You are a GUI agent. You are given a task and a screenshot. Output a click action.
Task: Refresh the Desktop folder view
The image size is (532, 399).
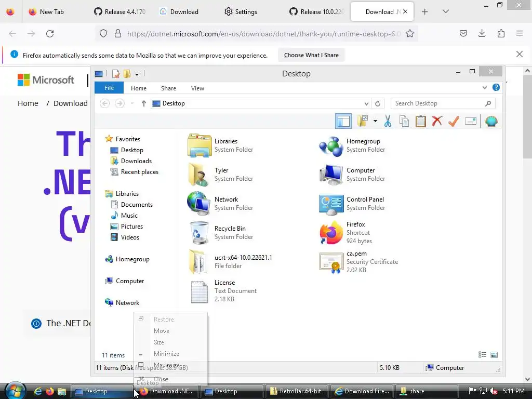pyautogui.click(x=378, y=103)
